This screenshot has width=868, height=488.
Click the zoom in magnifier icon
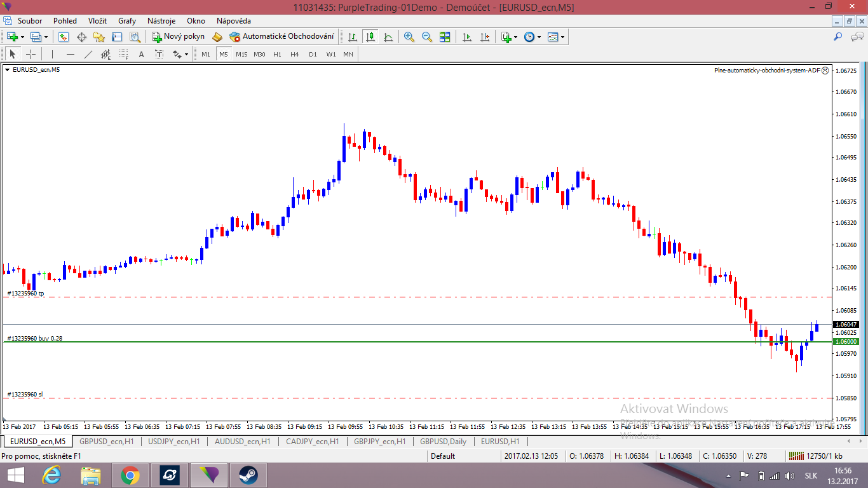point(409,37)
